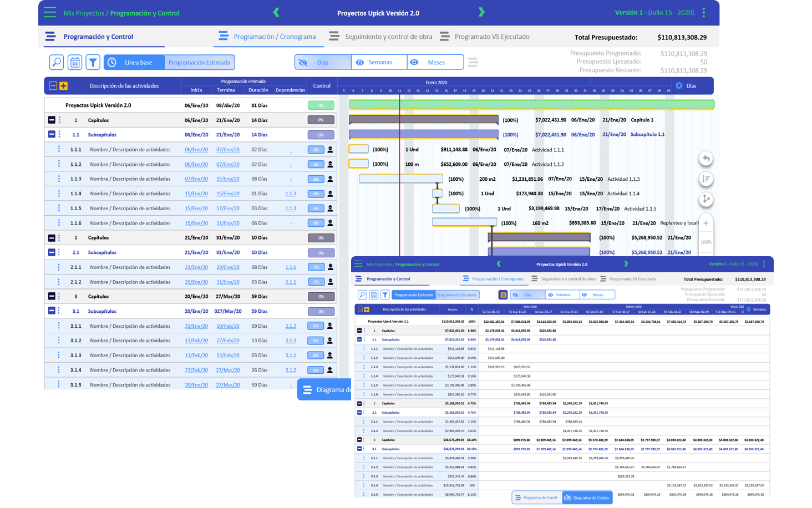The height and width of the screenshot is (508, 812).
Task: Click the magnifier search icon in main toolbar
Action: pos(57,63)
